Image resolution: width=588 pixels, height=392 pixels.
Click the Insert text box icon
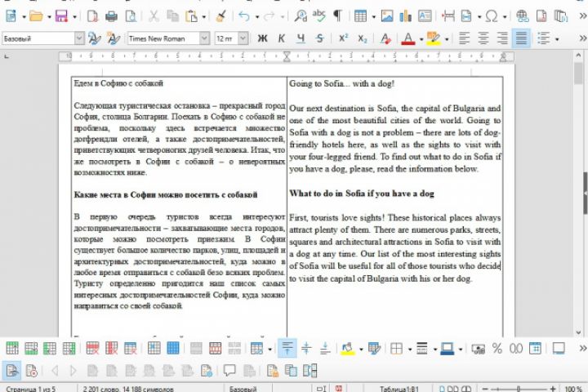pyautogui.click(x=425, y=16)
